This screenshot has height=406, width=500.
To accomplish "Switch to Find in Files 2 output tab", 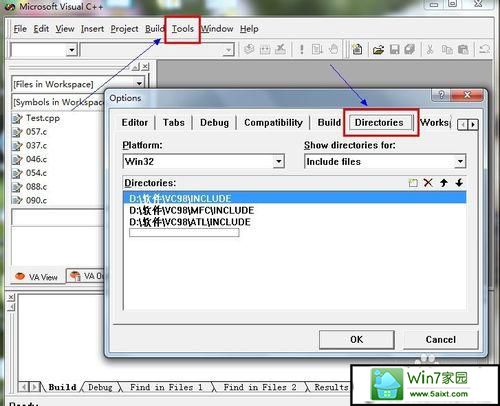I will coord(260,387).
